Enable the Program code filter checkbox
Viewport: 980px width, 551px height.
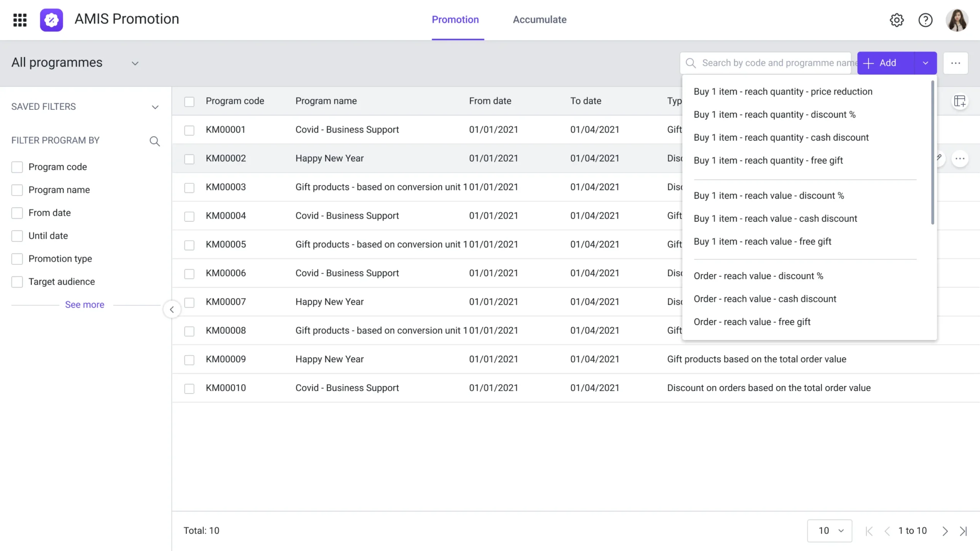(x=17, y=167)
